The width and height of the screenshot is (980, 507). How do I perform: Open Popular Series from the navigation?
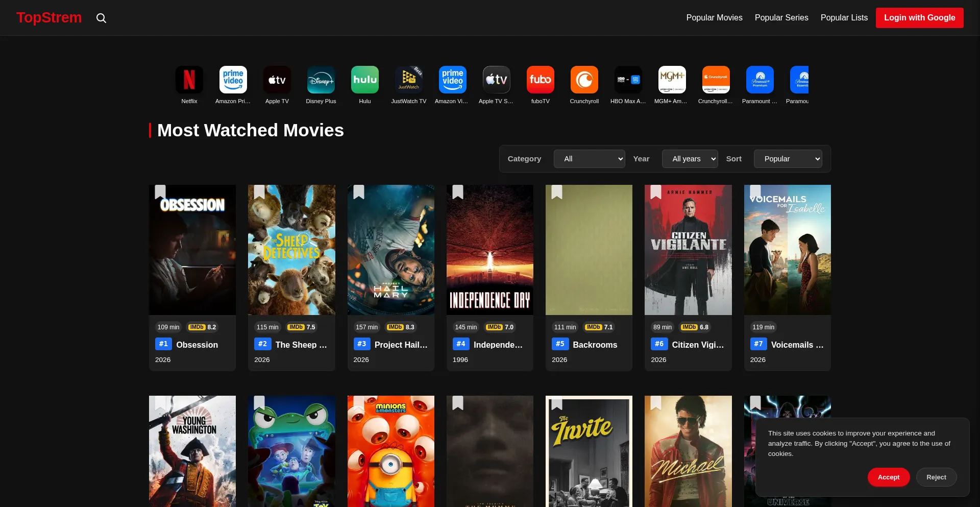[781, 18]
